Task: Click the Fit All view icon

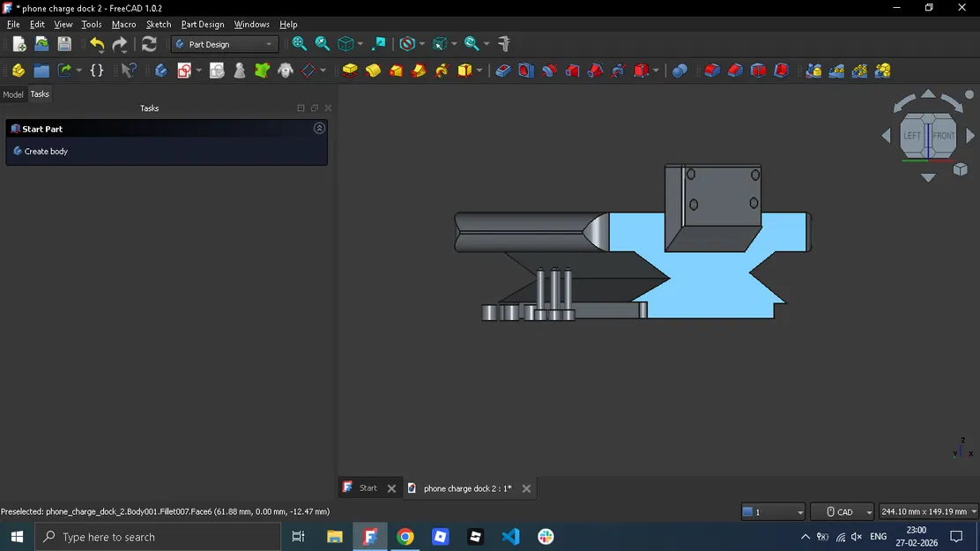Action: 300,44
